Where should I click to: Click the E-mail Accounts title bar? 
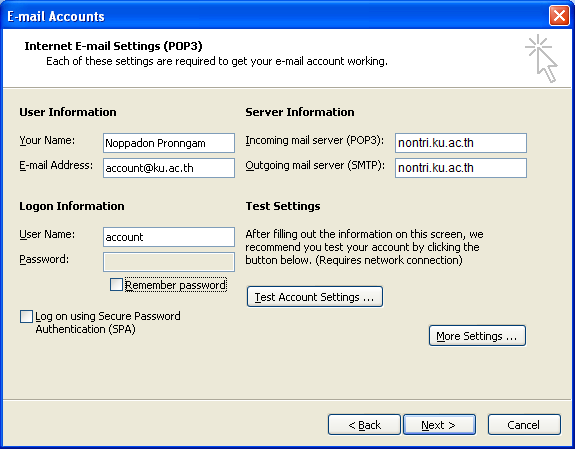[275, 16]
